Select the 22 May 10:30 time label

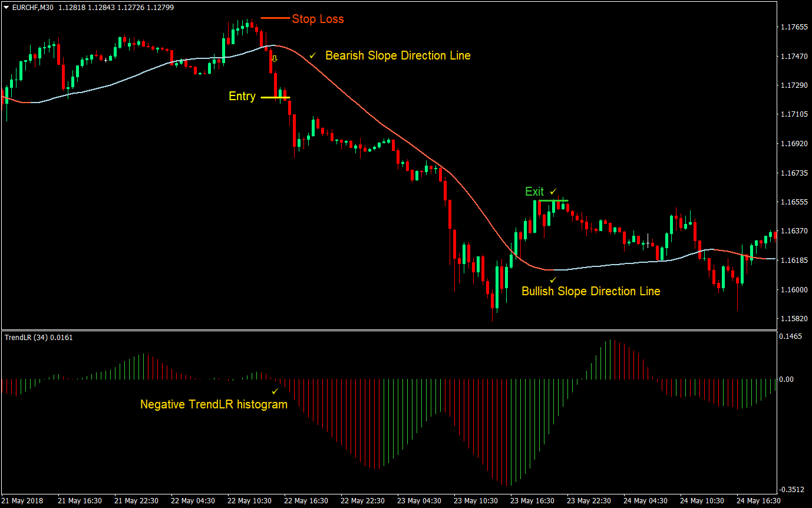tap(249, 500)
